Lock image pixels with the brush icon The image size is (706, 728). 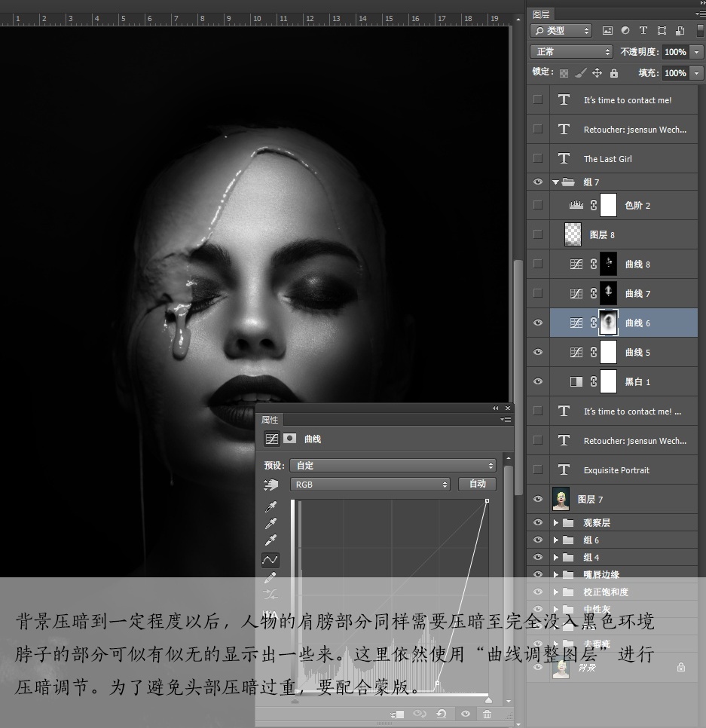click(x=580, y=73)
